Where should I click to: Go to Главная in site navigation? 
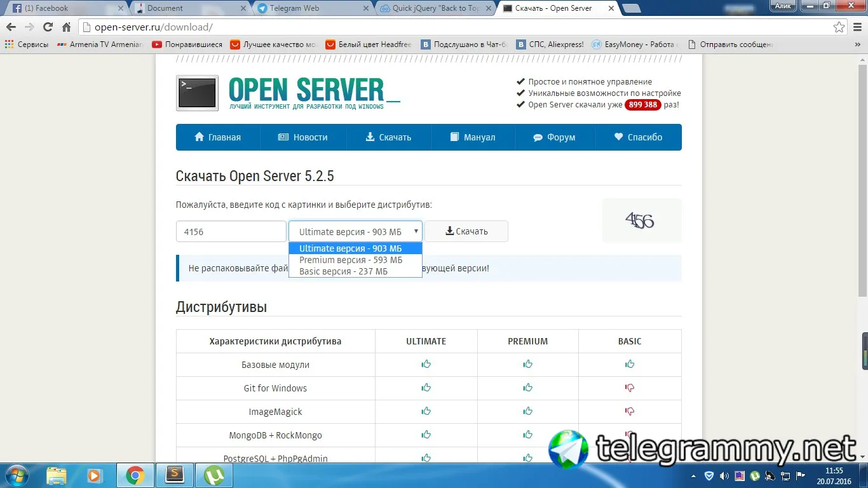218,137
